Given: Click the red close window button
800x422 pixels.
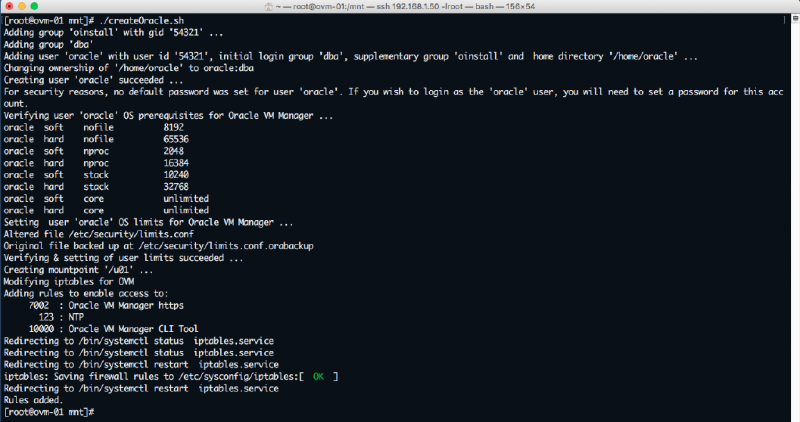Looking at the screenshot, I should pyautogui.click(x=9, y=7).
